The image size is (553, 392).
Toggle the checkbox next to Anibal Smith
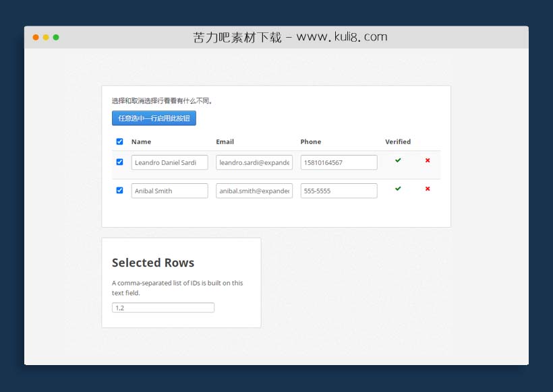click(x=120, y=190)
